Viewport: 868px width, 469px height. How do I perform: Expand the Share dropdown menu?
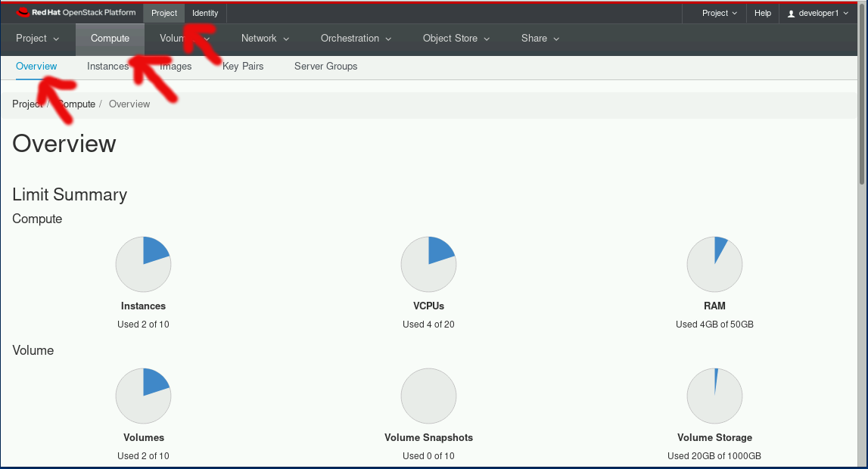point(540,38)
